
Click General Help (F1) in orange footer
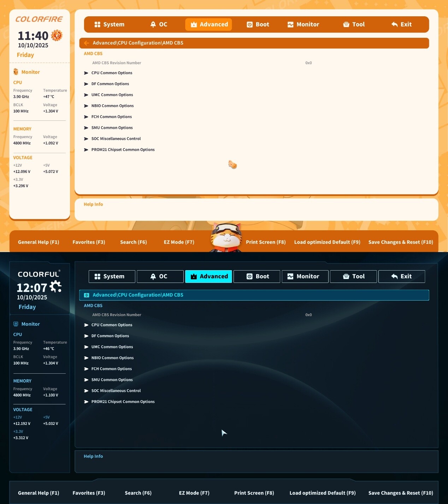(39, 242)
